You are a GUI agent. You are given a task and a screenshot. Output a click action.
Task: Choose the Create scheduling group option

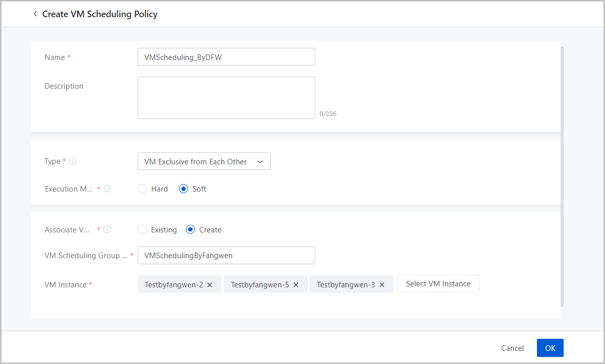coord(191,230)
